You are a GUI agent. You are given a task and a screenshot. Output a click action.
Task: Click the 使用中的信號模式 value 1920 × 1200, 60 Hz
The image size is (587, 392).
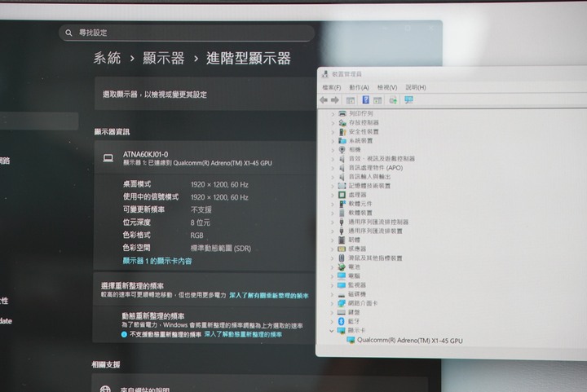[x=219, y=197]
